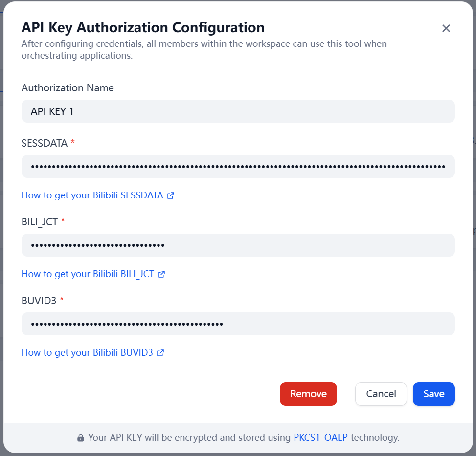Image resolution: width=476 pixels, height=456 pixels.
Task: Open the How to get your Bilibili BILI_JCT link
Action: pyautogui.click(x=88, y=274)
